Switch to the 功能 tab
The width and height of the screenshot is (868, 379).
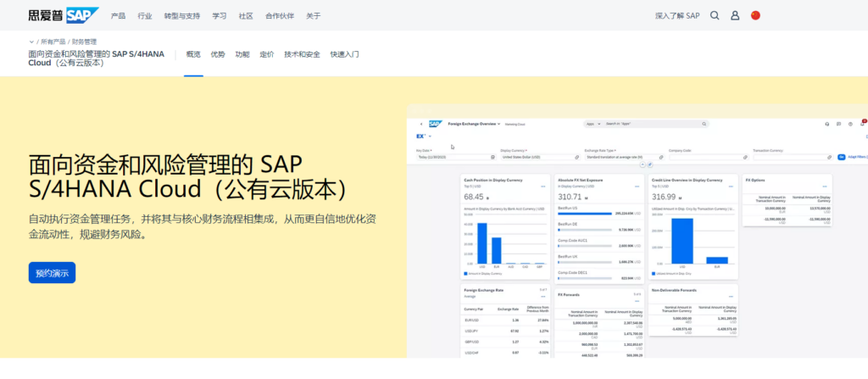click(242, 54)
